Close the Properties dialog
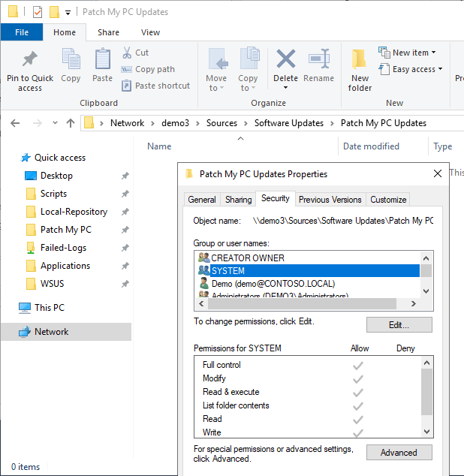The height and width of the screenshot is (476, 464). [438, 173]
